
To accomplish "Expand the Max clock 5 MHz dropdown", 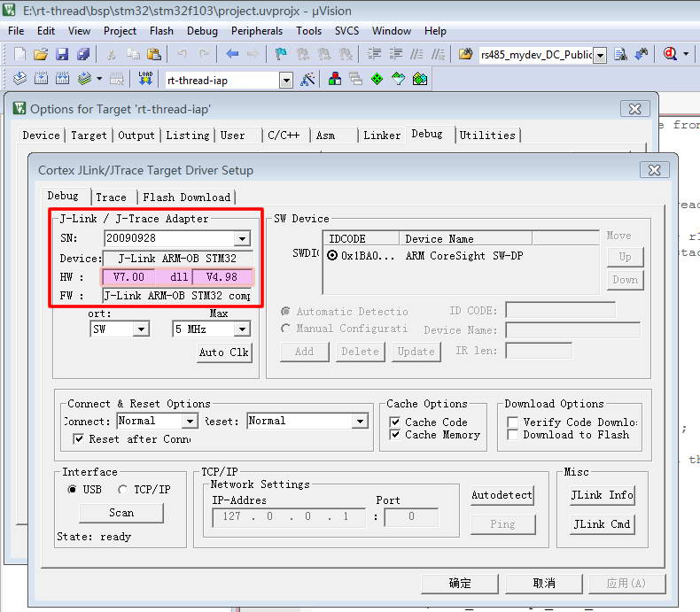I will [242, 329].
